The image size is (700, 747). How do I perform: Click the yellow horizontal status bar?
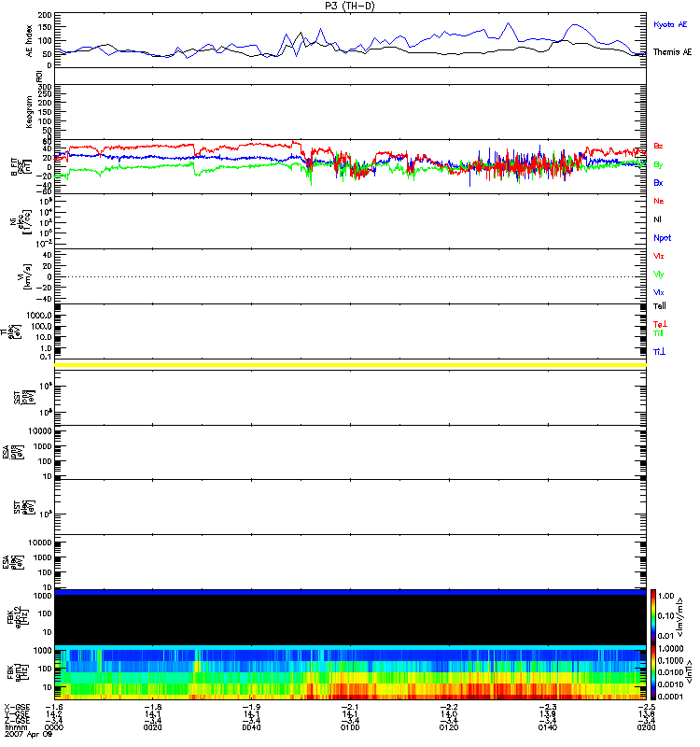(349, 364)
